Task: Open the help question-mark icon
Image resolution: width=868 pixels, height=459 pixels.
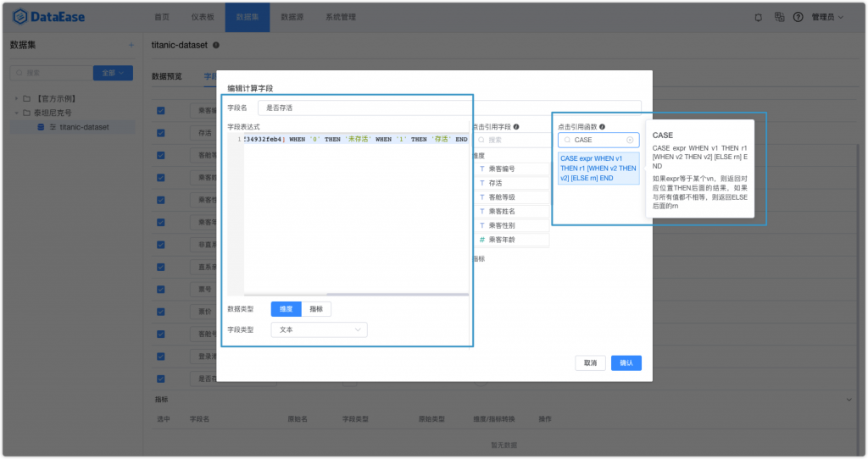Action: coord(798,17)
